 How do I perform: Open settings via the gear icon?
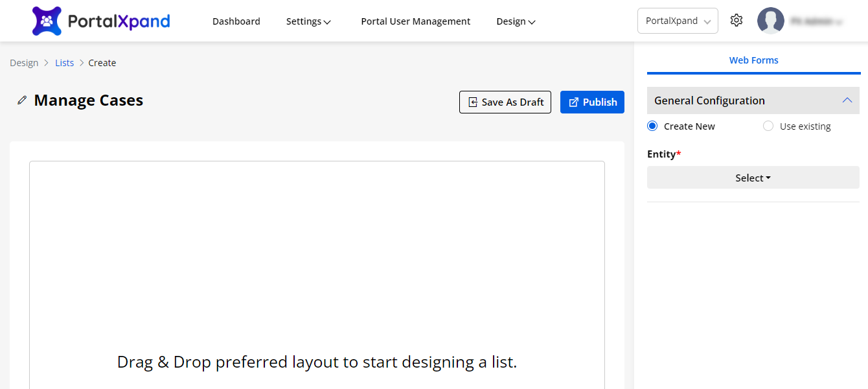click(736, 21)
